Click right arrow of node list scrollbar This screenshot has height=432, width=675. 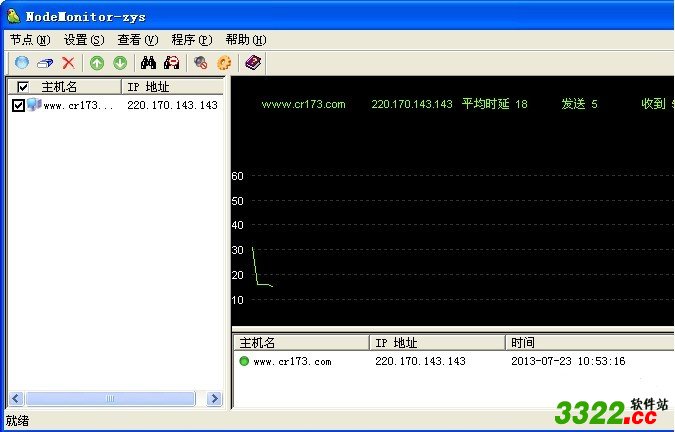214,398
